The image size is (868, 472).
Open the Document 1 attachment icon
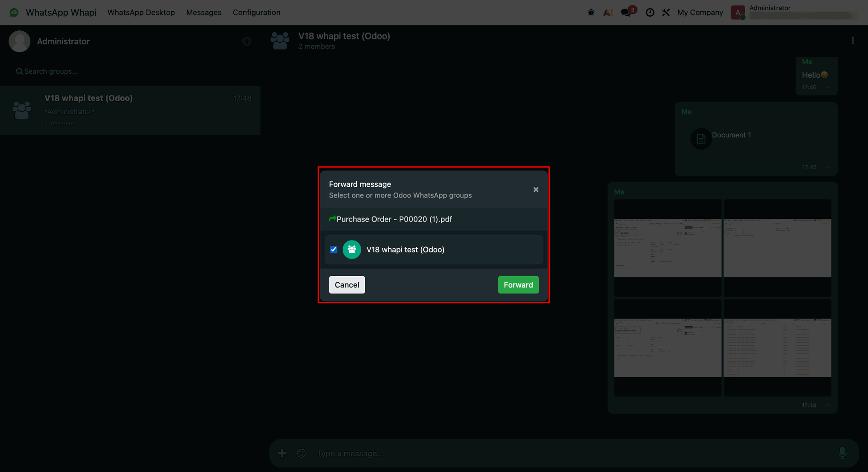pos(701,139)
